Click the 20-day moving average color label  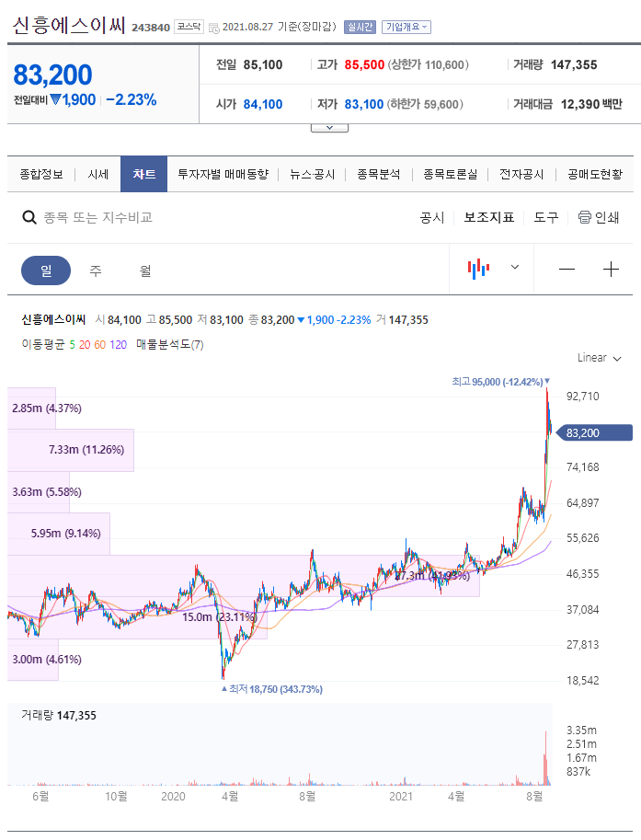coord(85,344)
